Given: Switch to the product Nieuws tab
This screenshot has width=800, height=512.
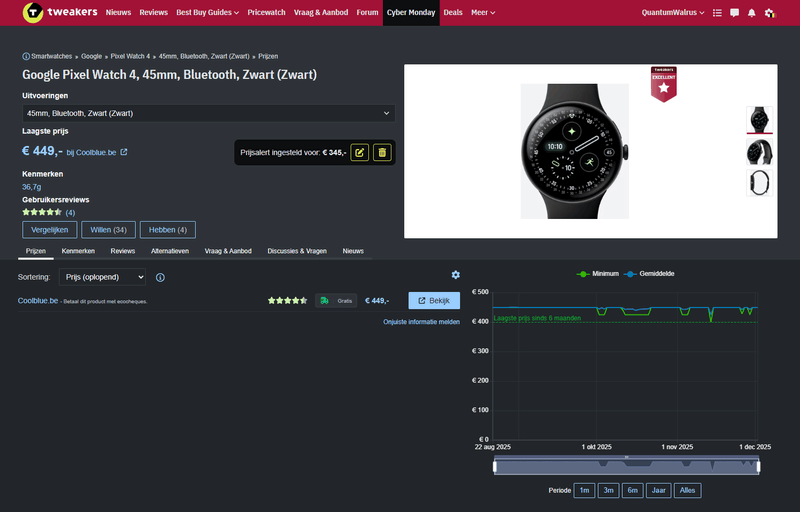Looking at the screenshot, I should coord(353,251).
